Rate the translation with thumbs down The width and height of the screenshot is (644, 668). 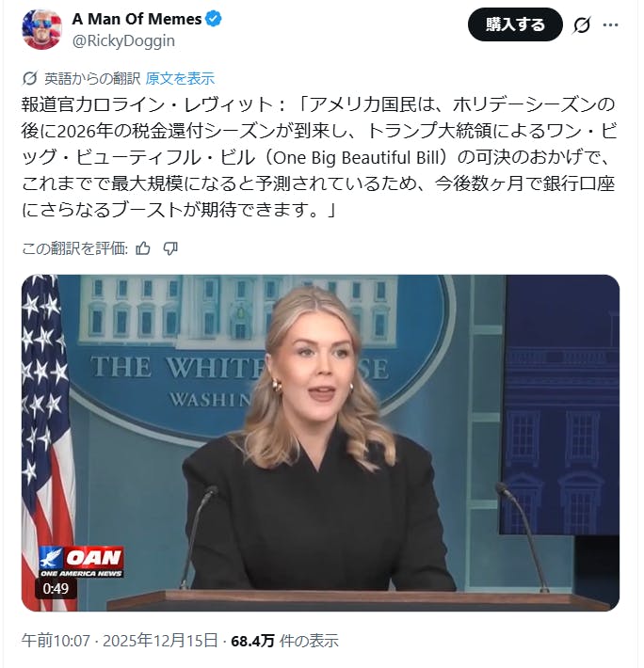click(x=170, y=248)
